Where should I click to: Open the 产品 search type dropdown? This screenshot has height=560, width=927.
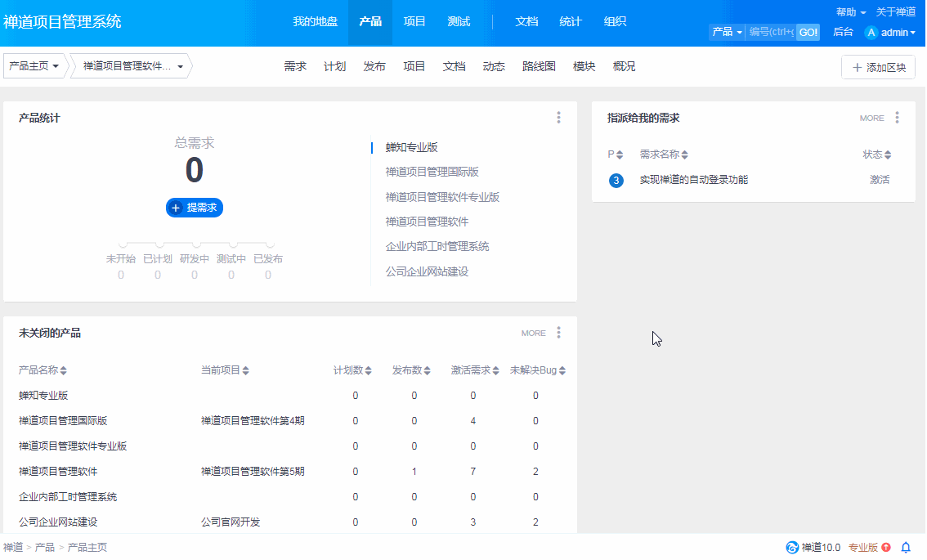[x=727, y=32]
